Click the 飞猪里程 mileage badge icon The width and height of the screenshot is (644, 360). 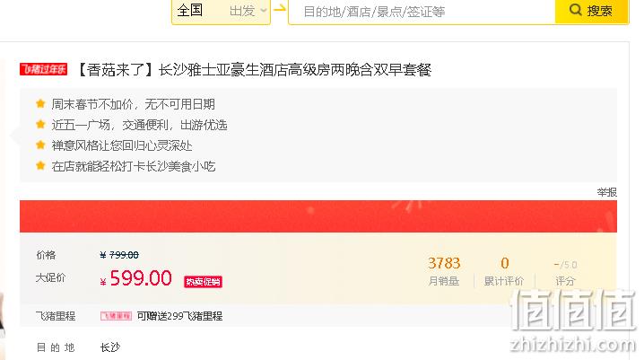coord(117,316)
